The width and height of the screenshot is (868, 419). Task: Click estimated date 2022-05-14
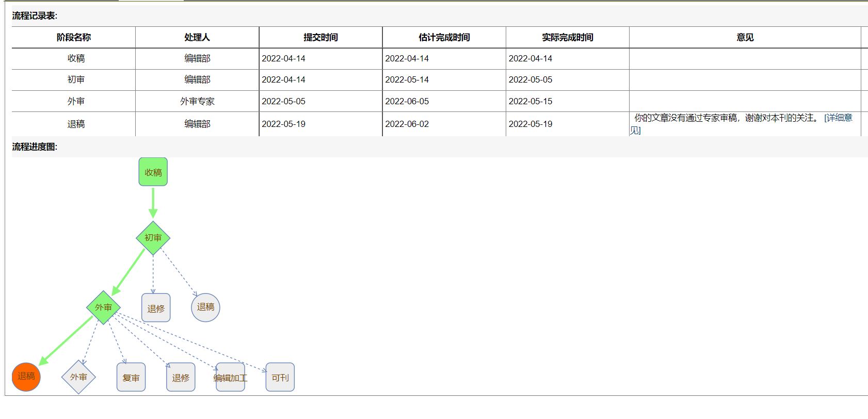[x=407, y=79]
